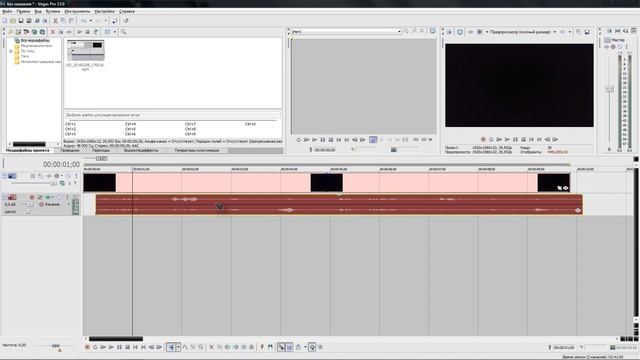Switch to the Видеоспецэффекты tab
Viewport: 640px width, 360px height.
pyautogui.click(x=141, y=151)
